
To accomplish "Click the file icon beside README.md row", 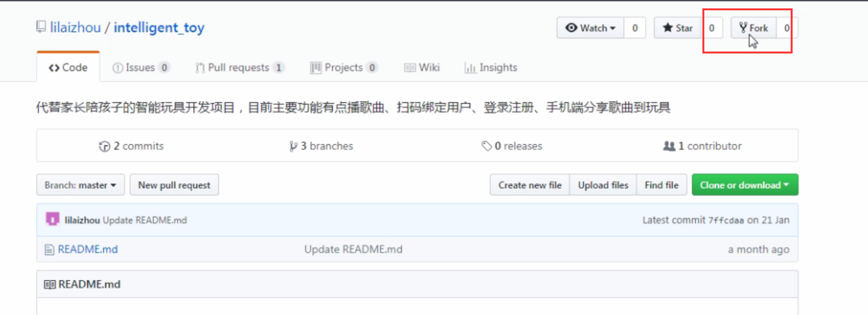I will 49,249.
